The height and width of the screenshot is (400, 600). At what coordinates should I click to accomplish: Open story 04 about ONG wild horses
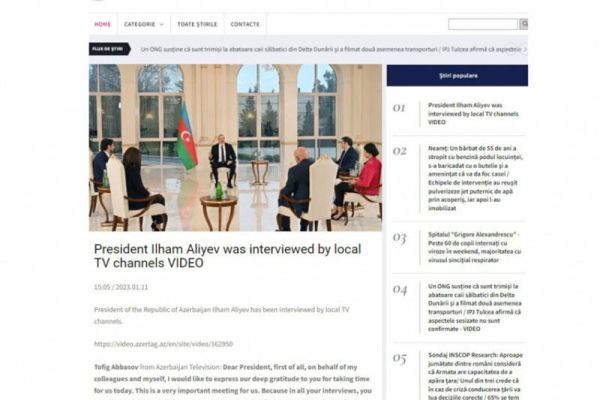coord(474,308)
